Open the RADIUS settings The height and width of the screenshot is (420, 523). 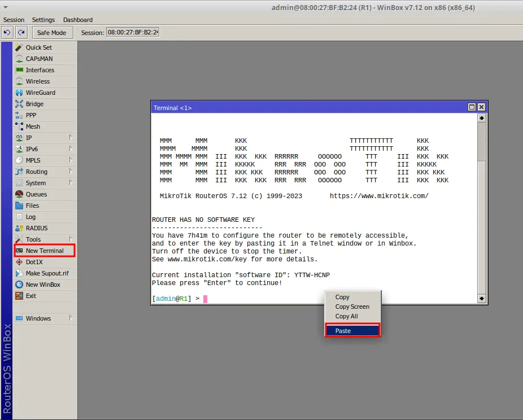(x=45, y=228)
